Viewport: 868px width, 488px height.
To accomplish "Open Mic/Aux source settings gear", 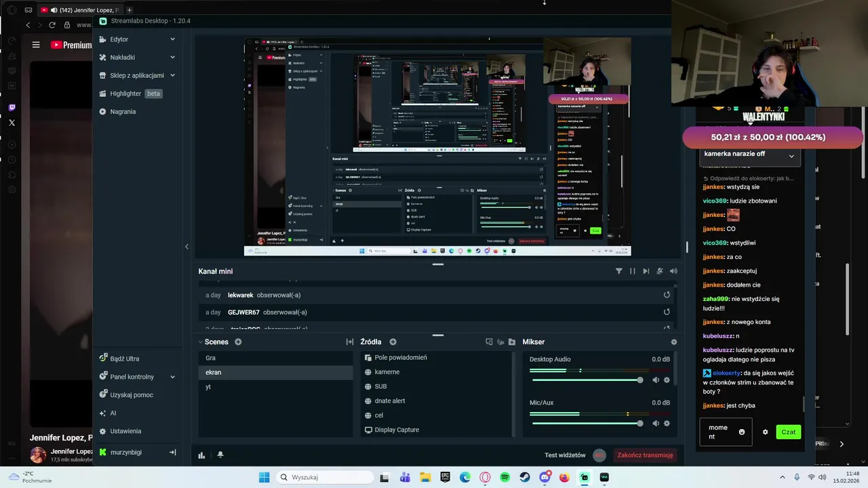I will (667, 424).
